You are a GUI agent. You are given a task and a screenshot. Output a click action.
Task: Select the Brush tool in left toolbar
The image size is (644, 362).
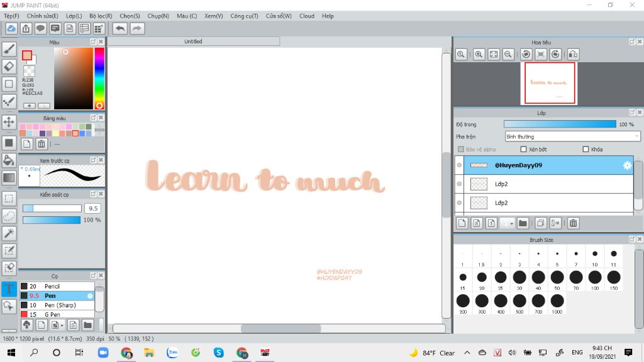pyautogui.click(x=9, y=49)
